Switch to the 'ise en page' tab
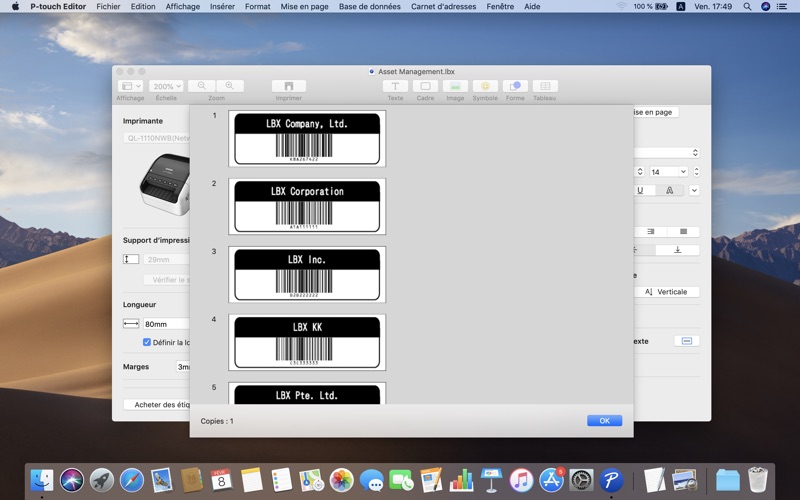Viewport: 800px width, 500px height. 655,112
